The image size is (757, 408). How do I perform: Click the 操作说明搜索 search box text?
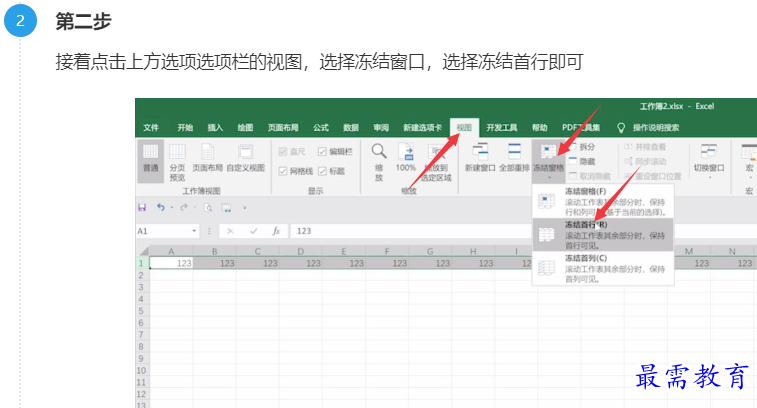(656, 127)
